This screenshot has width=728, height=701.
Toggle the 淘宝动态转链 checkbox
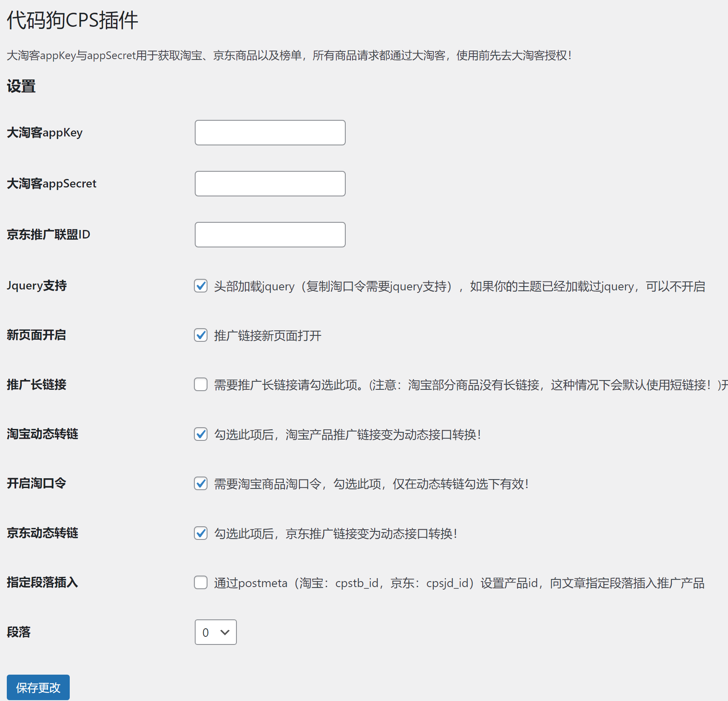[x=201, y=434]
